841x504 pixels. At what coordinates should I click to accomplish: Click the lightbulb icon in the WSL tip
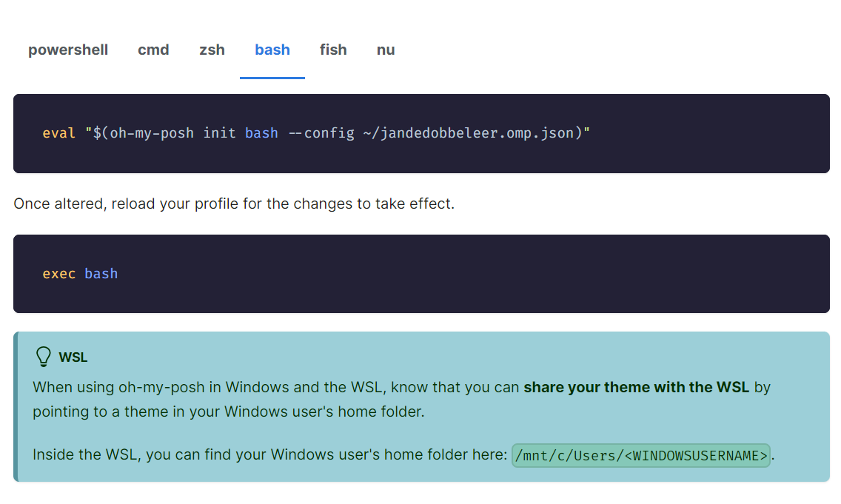[x=43, y=357]
